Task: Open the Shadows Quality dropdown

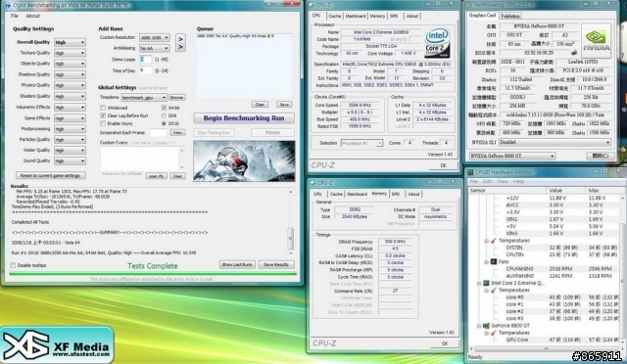Action: point(70,74)
